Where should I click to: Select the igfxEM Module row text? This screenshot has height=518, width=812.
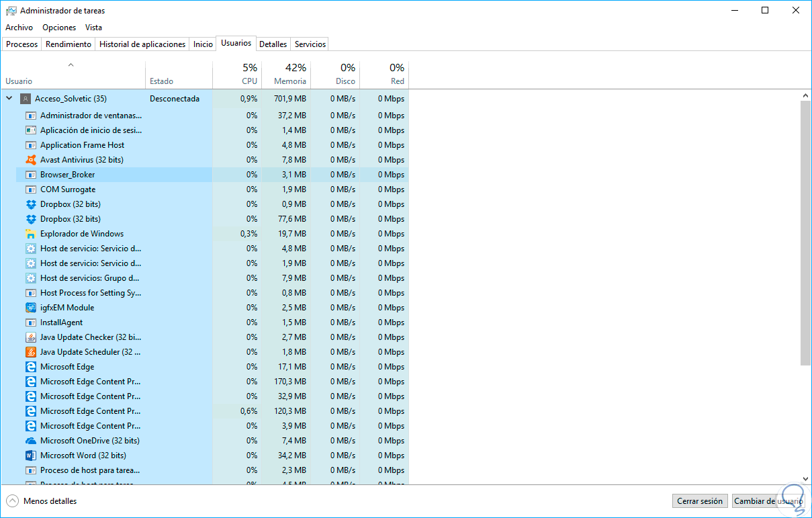[67, 308]
